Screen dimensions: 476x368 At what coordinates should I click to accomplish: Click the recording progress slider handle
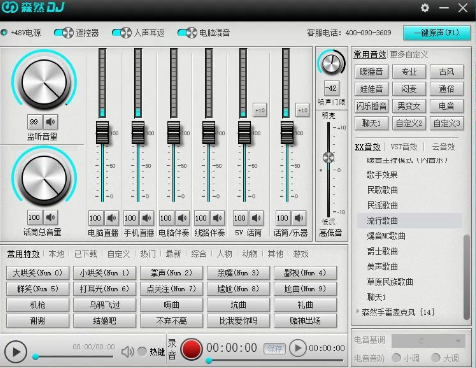(x=209, y=360)
